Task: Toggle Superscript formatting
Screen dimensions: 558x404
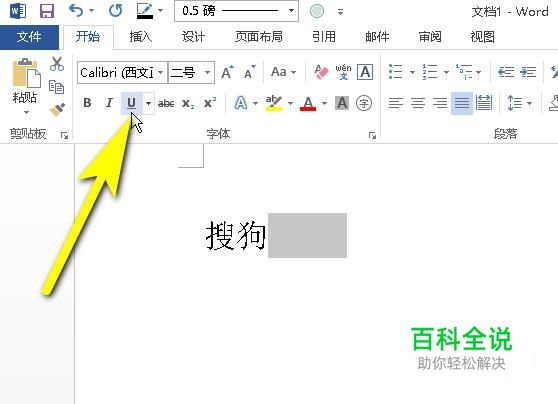Action: (210, 103)
